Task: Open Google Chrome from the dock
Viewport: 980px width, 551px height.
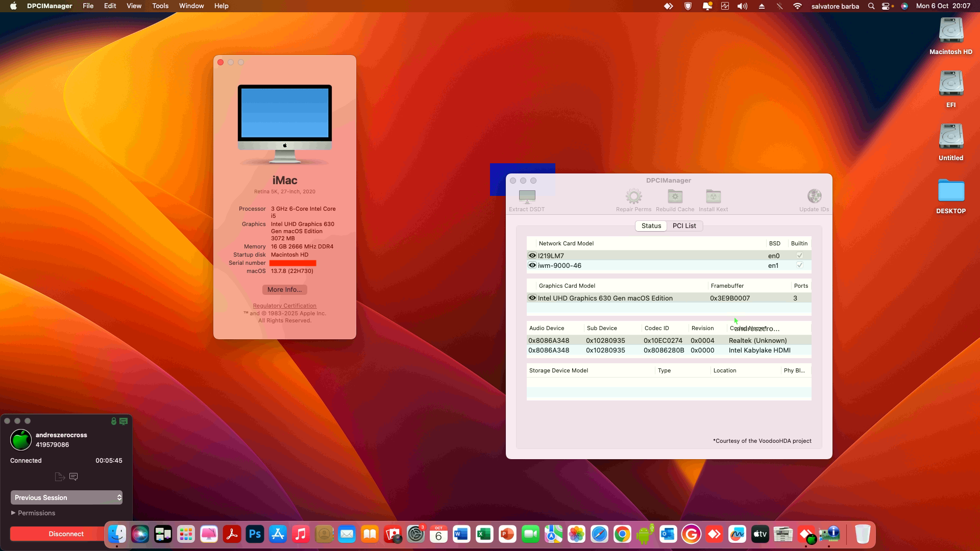Action: (622, 534)
